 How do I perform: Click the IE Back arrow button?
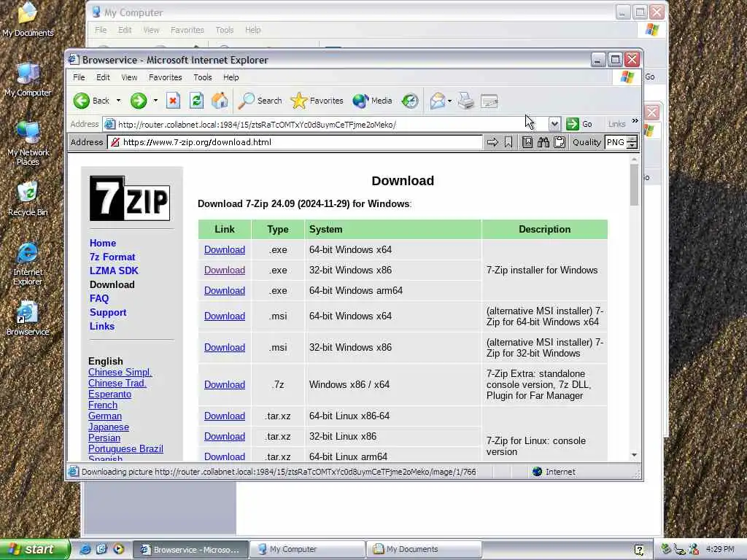[x=82, y=101]
